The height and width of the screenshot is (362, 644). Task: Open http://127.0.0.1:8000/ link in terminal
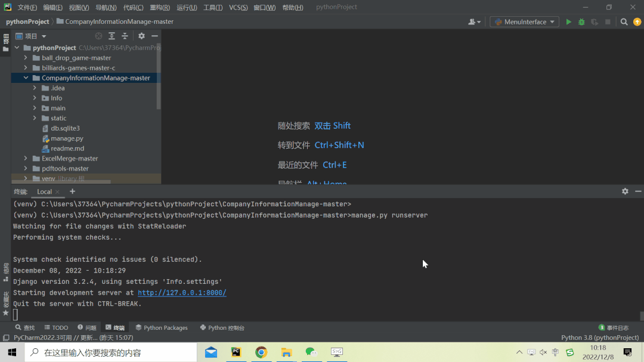click(x=182, y=293)
